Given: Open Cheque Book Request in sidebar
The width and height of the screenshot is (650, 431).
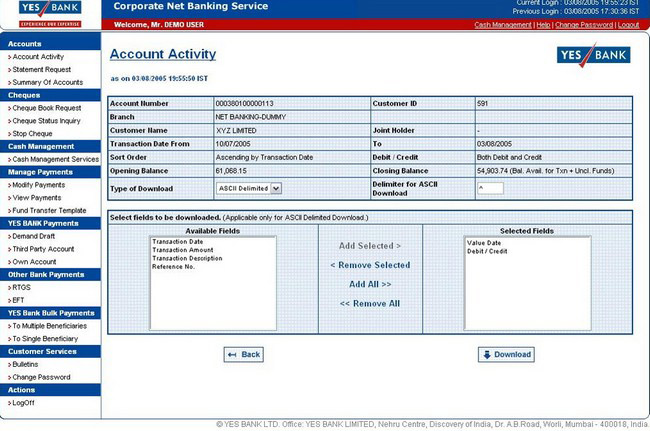Looking at the screenshot, I should point(47,108).
